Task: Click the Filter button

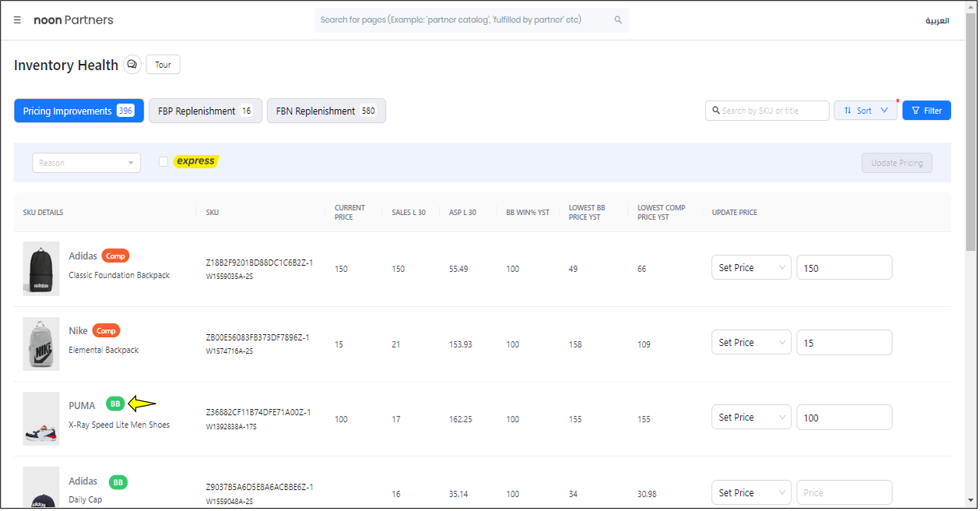Action: (x=926, y=111)
